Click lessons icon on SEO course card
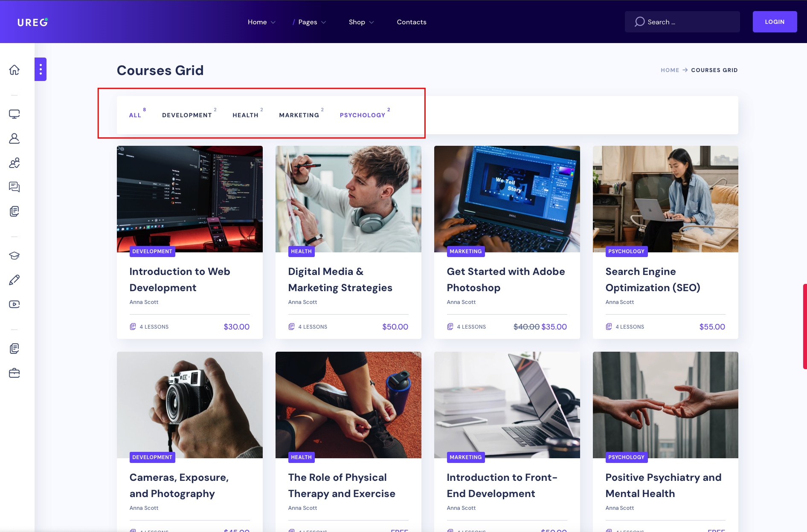This screenshot has height=532, width=807. tap(609, 327)
